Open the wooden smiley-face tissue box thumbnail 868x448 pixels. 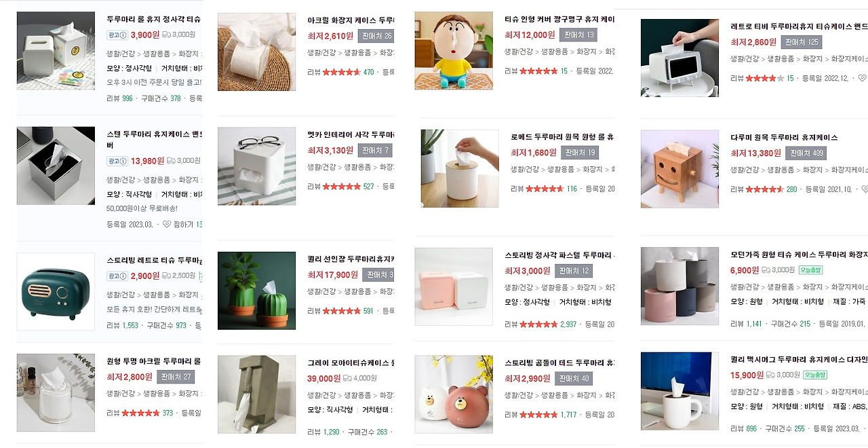click(x=679, y=169)
